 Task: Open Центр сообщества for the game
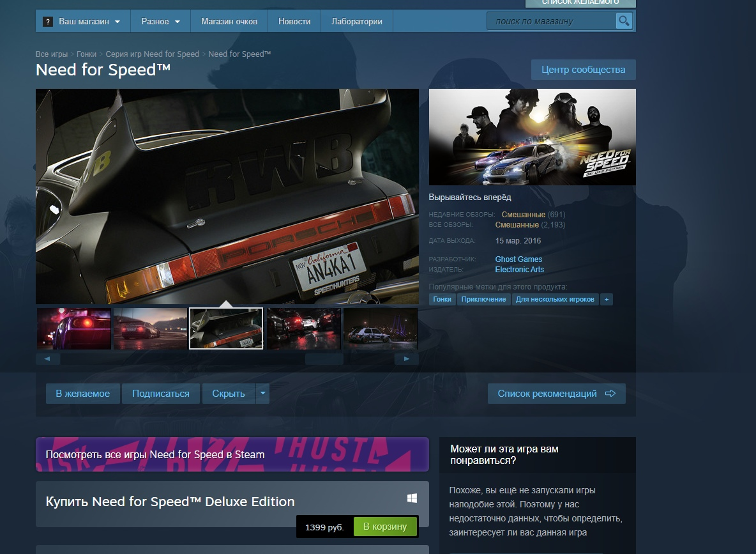point(582,69)
